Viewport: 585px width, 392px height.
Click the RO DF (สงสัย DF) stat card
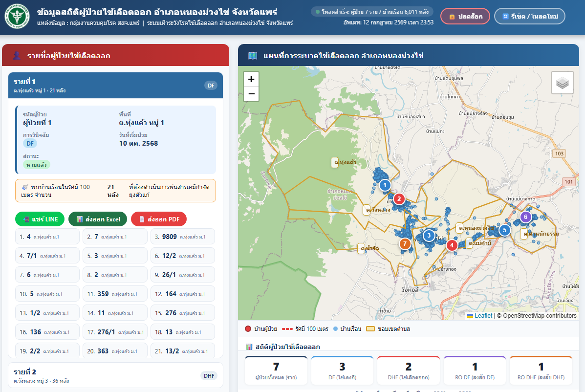pyautogui.click(x=475, y=370)
